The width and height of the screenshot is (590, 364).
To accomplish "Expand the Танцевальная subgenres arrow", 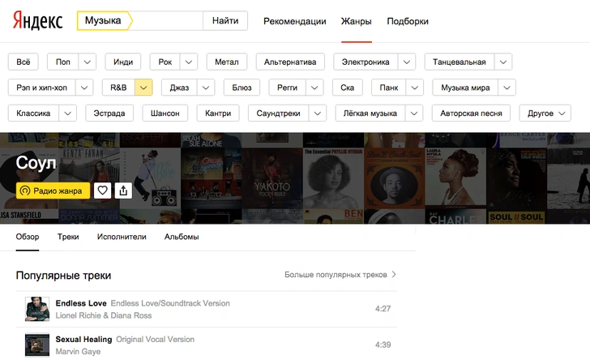I will [x=503, y=62].
